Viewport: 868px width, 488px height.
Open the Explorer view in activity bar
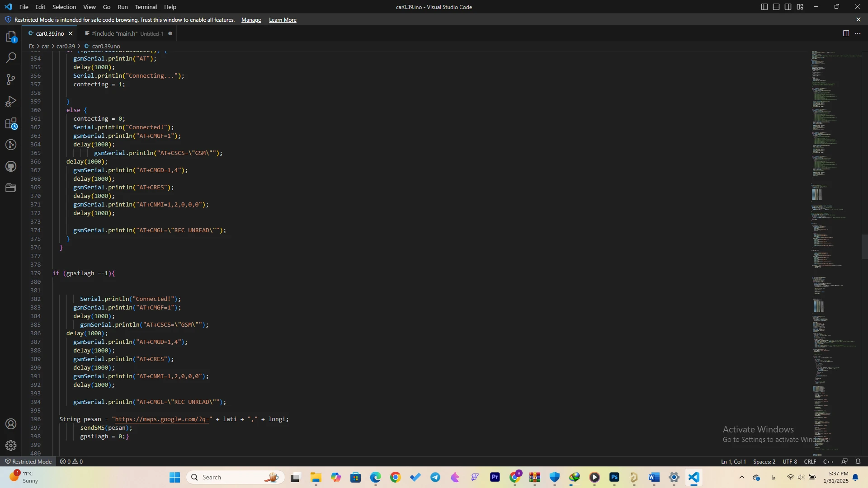tap(11, 37)
